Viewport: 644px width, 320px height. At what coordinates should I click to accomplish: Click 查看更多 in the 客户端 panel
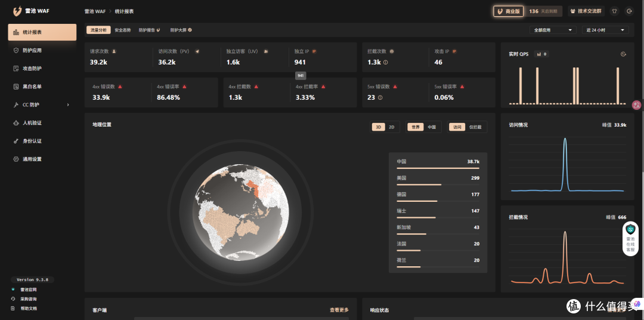(339, 310)
